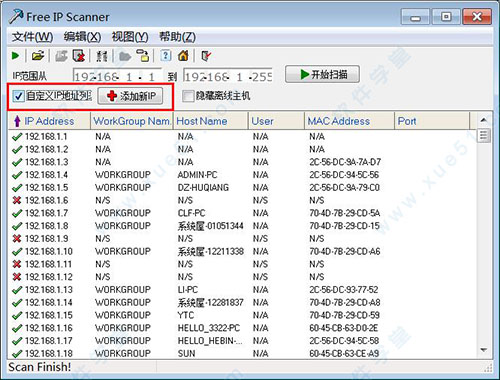Click host name 系统屋-12211338

pos(210,251)
